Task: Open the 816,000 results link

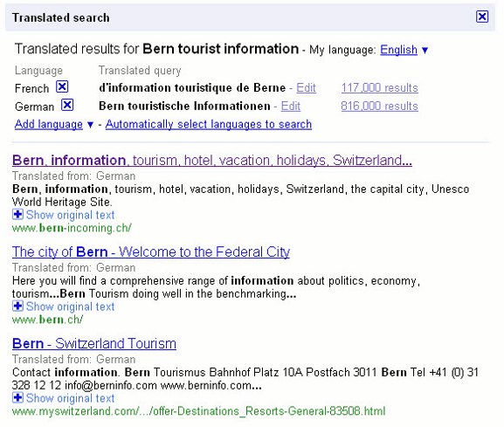Action: 380,106
